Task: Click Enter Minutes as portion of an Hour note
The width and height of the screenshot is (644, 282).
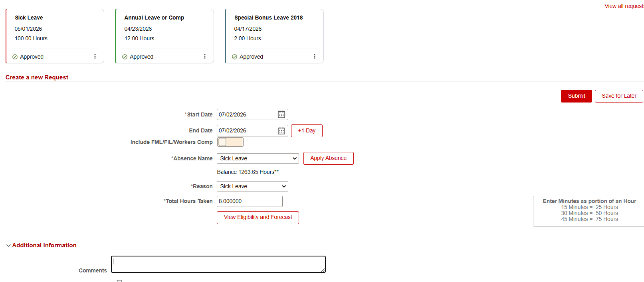Action: (589, 201)
